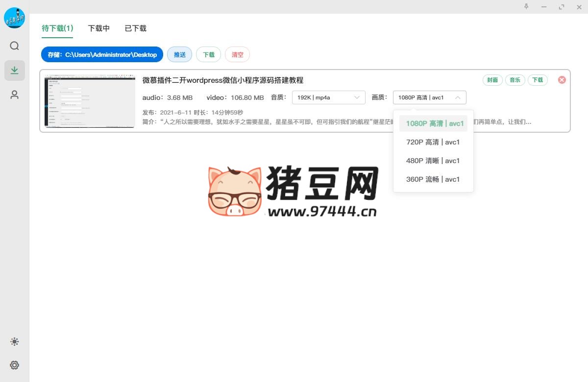The height and width of the screenshot is (382, 588).
Task: Click the video thumbnail image
Action: 90,101
